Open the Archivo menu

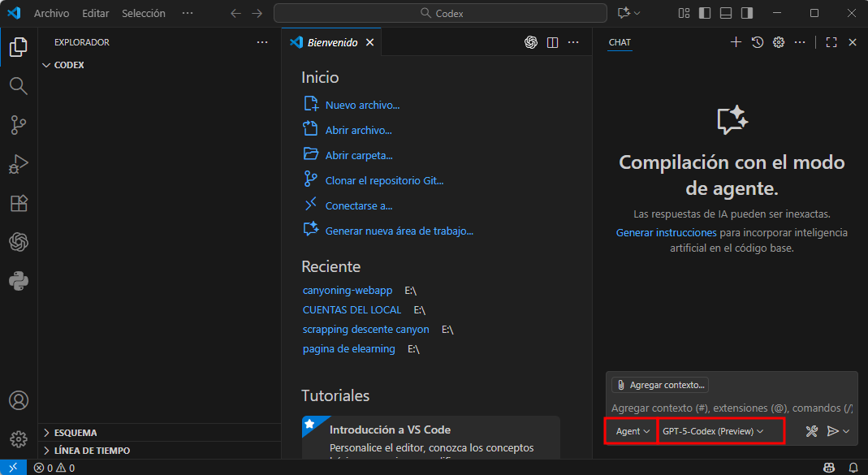[x=51, y=13]
